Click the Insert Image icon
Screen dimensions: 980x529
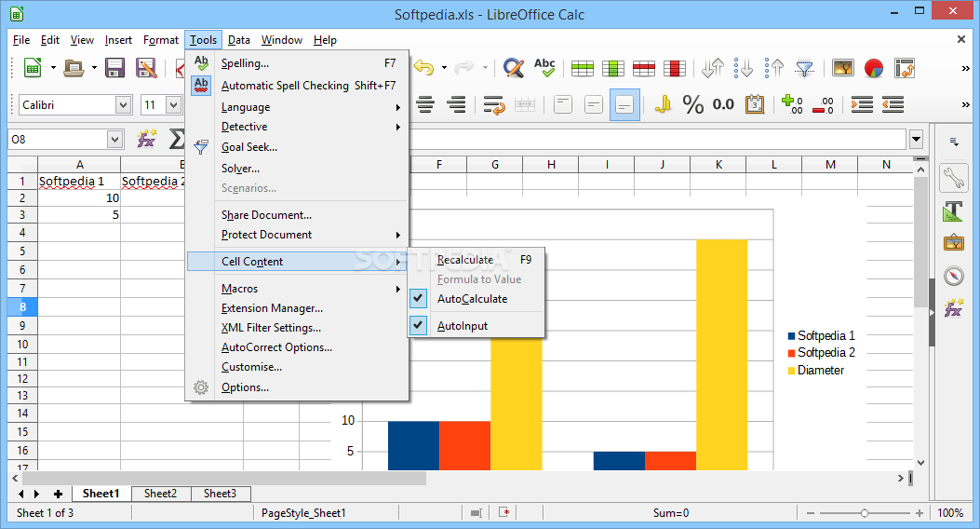tap(843, 68)
